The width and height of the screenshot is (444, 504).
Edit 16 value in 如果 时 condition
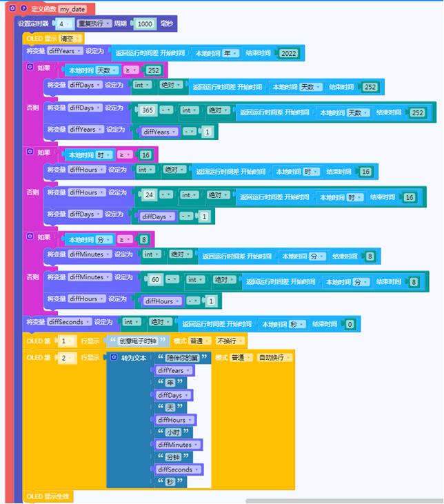click(x=145, y=155)
